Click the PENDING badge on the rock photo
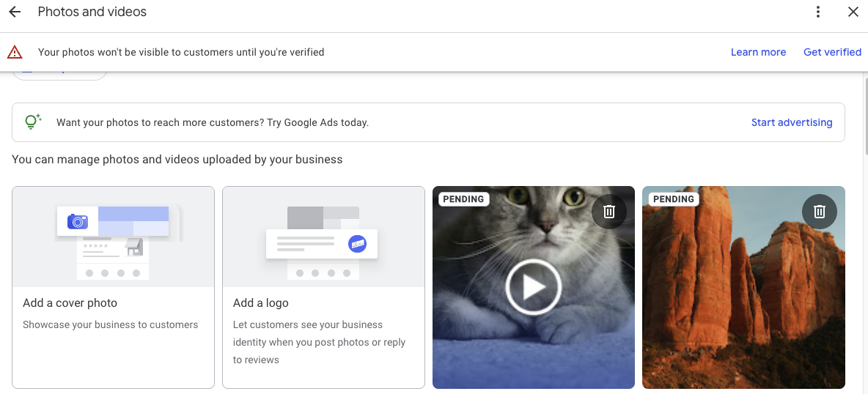 pyautogui.click(x=673, y=199)
